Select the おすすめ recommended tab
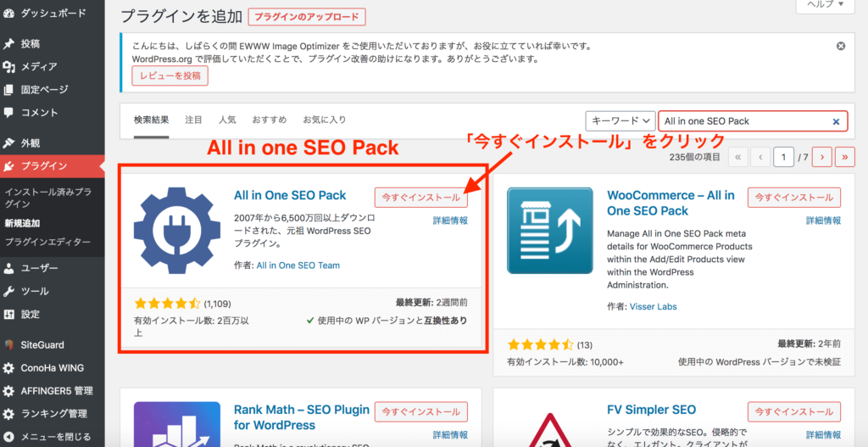The width and height of the screenshot is (868, 447). tap(269, 120)
